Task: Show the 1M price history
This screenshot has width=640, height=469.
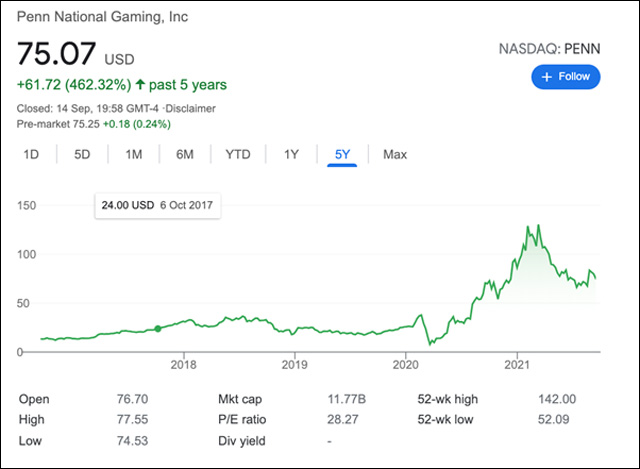Action: tap(134, 154)
